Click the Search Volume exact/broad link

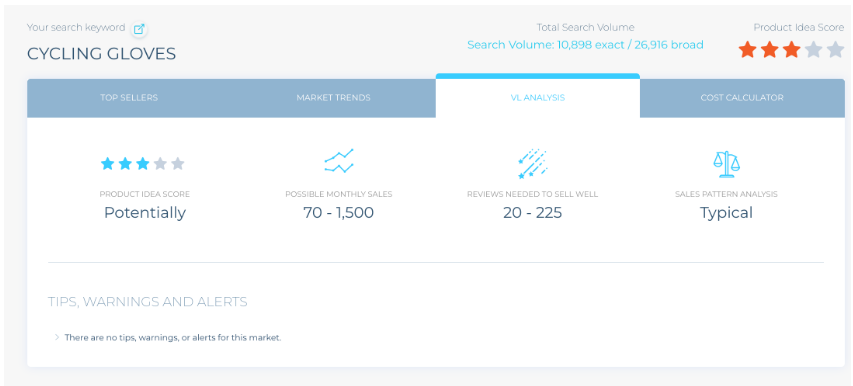click(x=585, y=45)
